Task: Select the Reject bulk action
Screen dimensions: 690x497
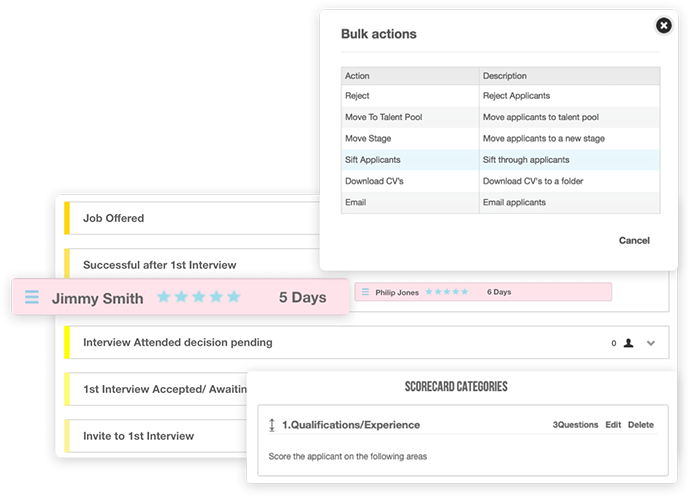Action: pos(500,96)
